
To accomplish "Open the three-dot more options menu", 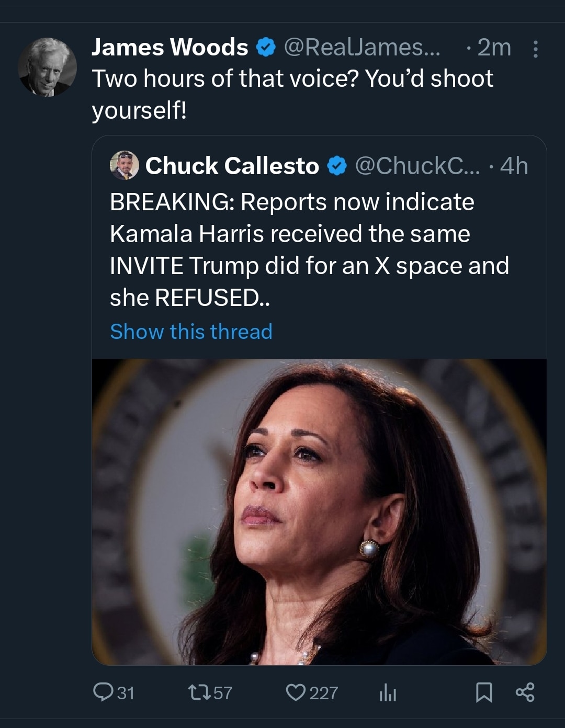I will (x=535, y=49).
